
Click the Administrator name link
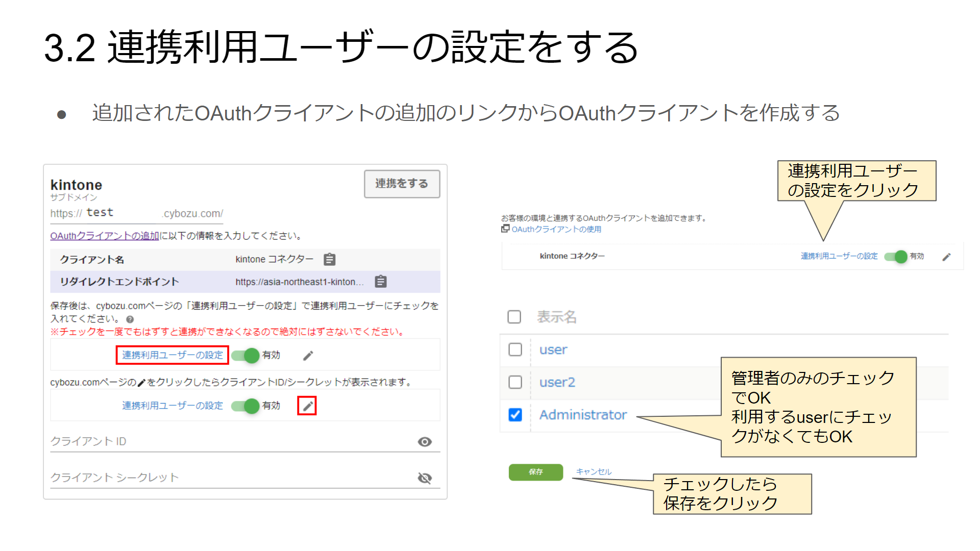coord(583,415)
